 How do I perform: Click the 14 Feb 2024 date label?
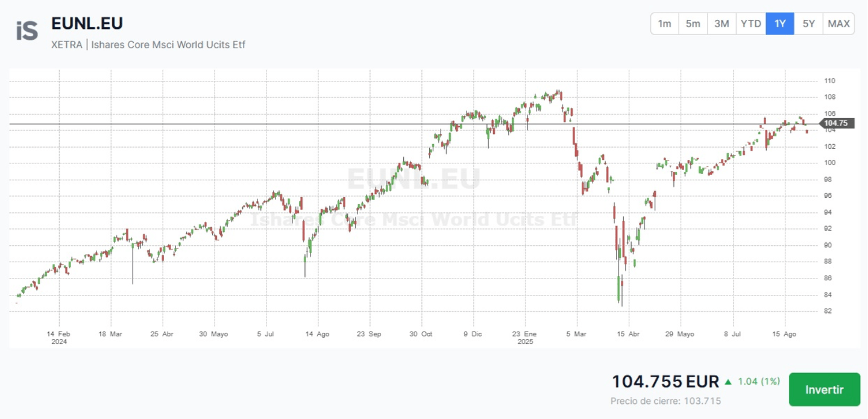(59, 337)
